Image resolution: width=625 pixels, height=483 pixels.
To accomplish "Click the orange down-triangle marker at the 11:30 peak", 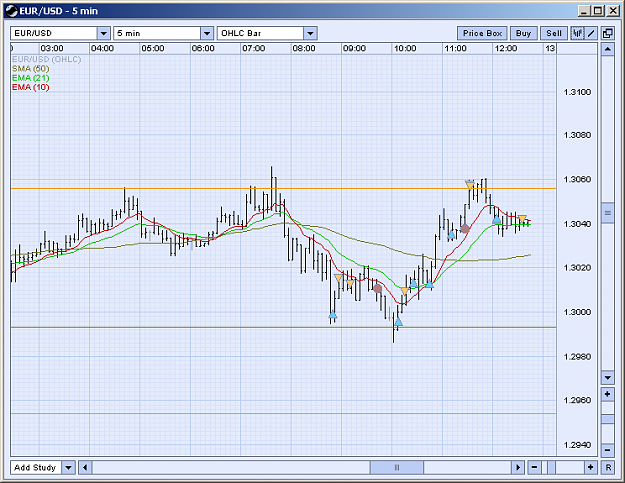I will [x=470, y=185].
